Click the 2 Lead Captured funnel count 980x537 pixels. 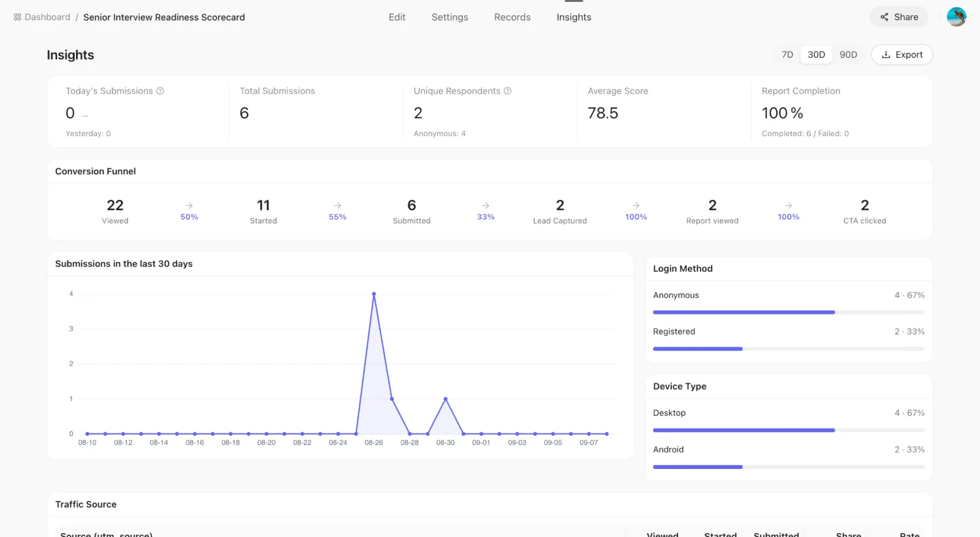click(x=560, y=205)
